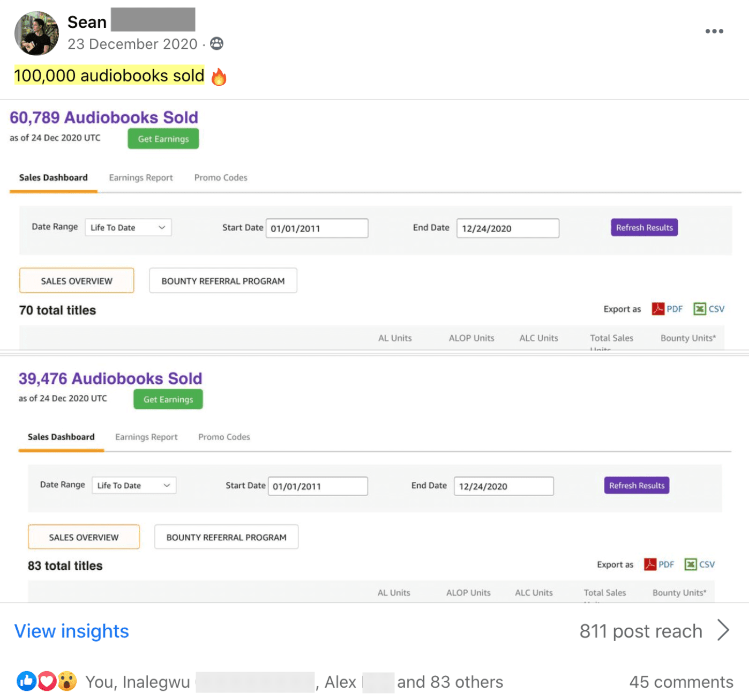Expand Life To Date dropdown in upper dashboard
The image size is (749, 700).
[128, 228]
